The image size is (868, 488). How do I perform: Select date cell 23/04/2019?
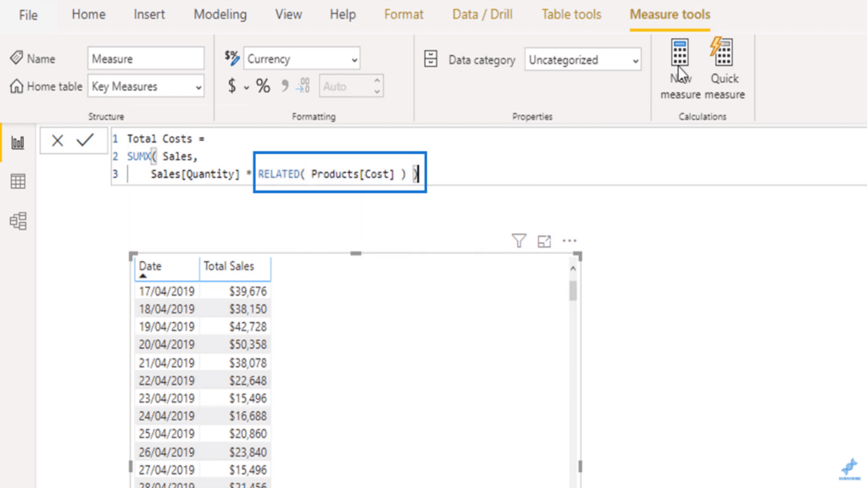tap(167, 398)
